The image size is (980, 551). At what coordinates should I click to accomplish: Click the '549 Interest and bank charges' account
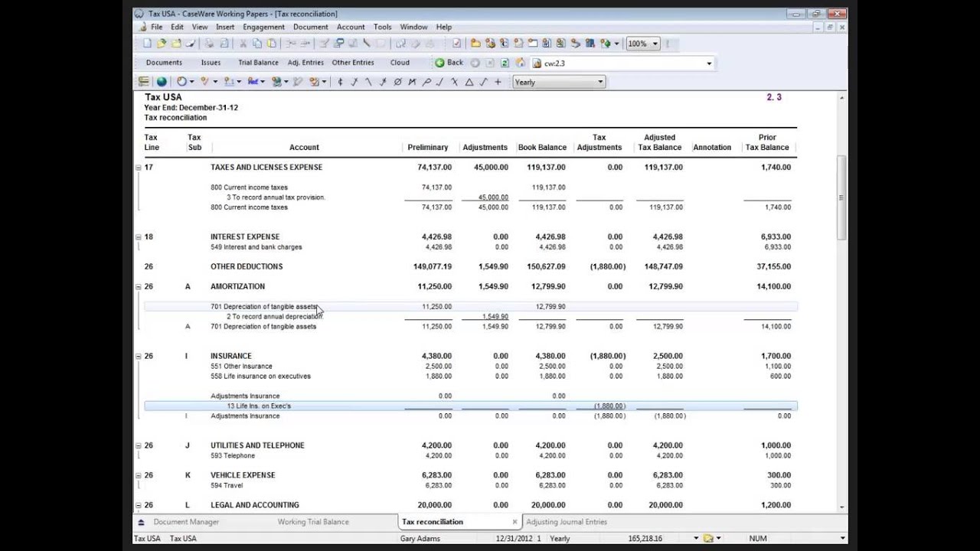[256, 247]
